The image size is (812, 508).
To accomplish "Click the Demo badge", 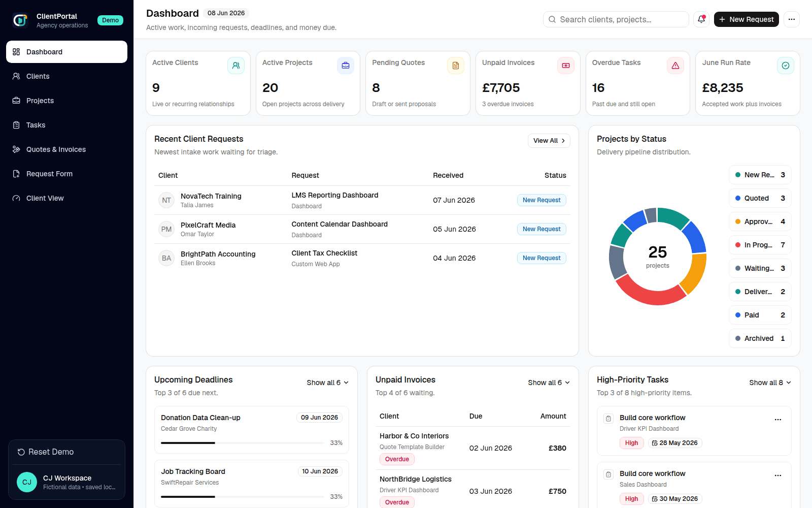I will (110, 20).
